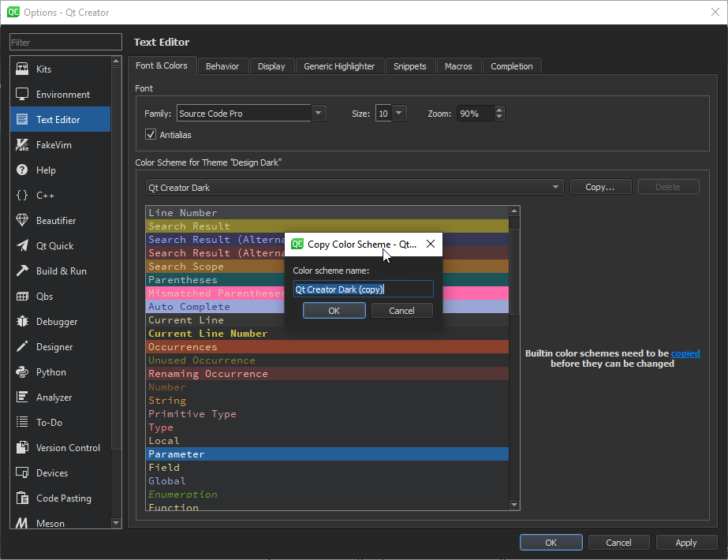Image resolution: width=728 pixels, height=560 pixels.
Task: Select the Build & Run hammer icon
Action: 22,271
